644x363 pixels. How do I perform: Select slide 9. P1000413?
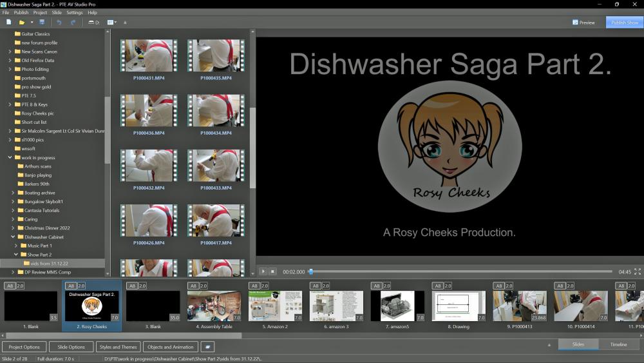pyautogui.click(x=520, y=306)
